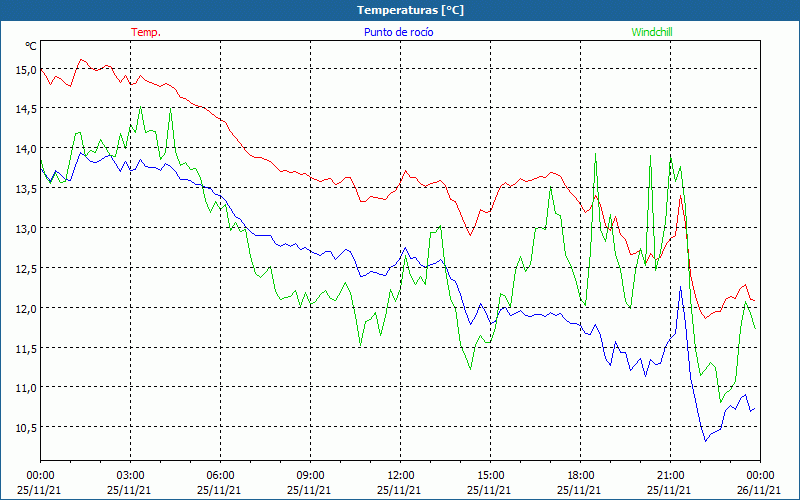Click the 12:00 time label on the x-axis
The image size is (800, 500).
(401, 476)
